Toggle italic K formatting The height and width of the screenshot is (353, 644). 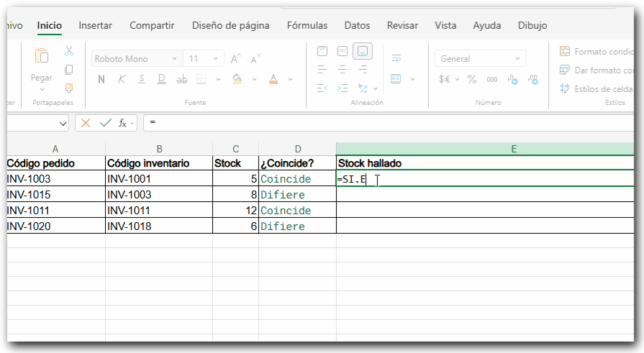pyautogui.click(x=122, y=79)
